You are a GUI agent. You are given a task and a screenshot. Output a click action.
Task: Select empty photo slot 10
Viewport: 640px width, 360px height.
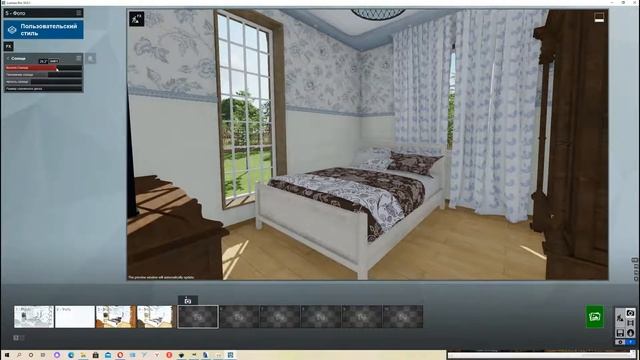pyautogui.click(x=403, y=317)
